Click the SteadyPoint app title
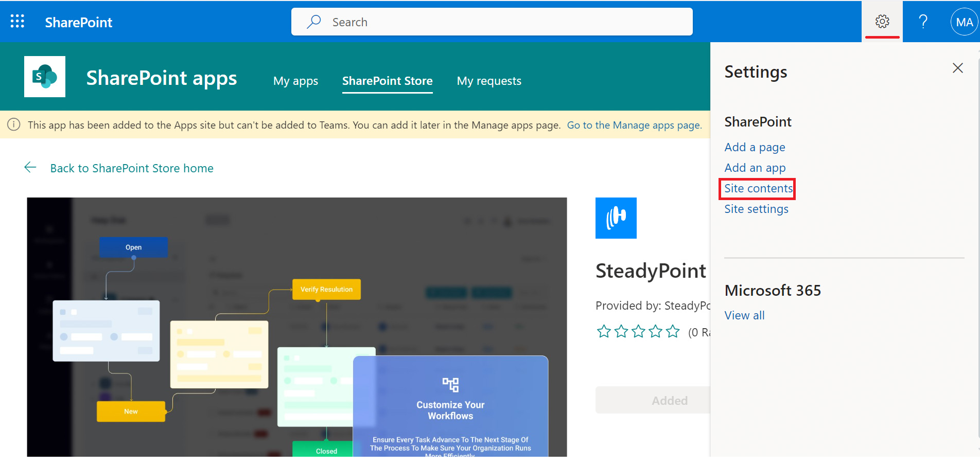 tap(651, 271)
